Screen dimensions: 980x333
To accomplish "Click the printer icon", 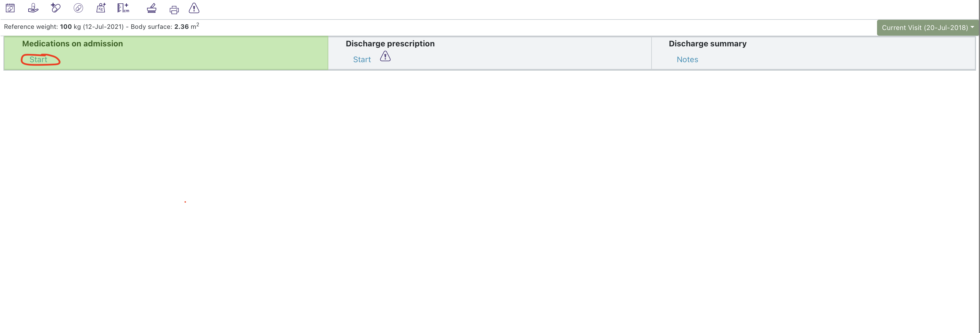I will 174,10.
